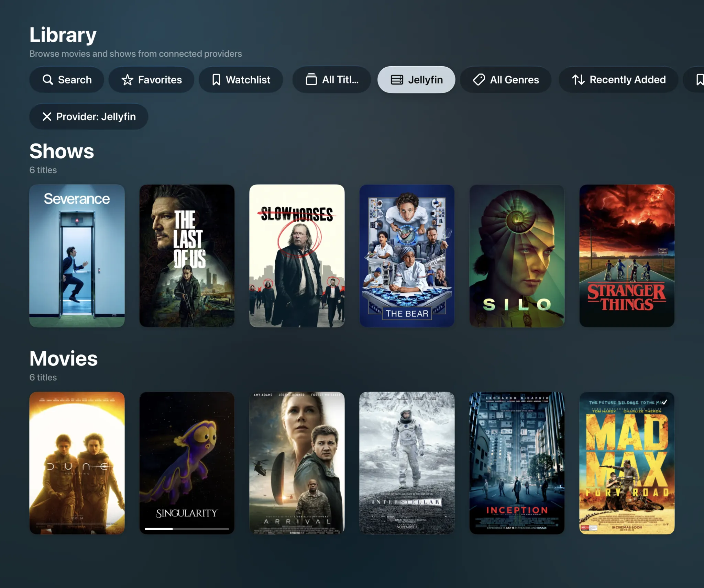
Task: Click the Library page title
Action: coord(63,35)
